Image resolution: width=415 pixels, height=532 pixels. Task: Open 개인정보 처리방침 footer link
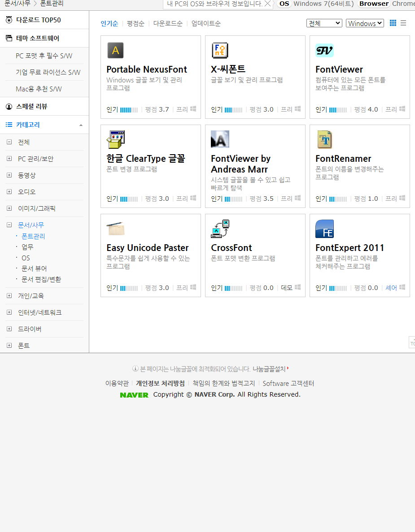click(x=160, y=383)
